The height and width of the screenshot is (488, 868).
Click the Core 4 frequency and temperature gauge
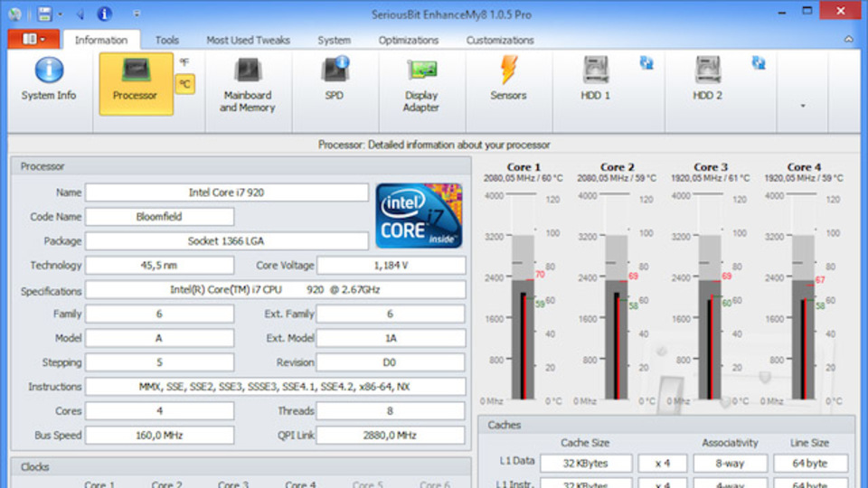(803, 296)
